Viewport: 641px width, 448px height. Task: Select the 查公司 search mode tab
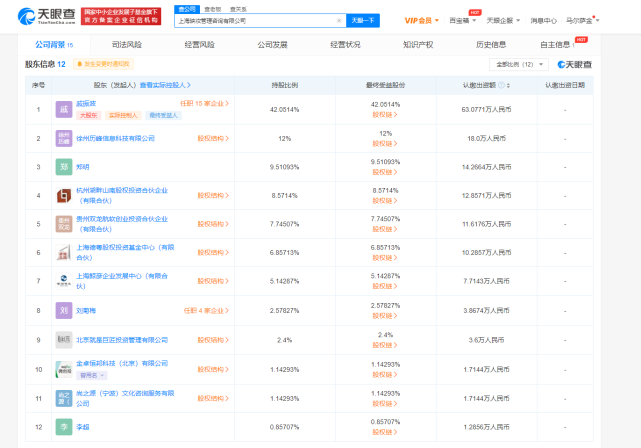click(x=187, y=9)
